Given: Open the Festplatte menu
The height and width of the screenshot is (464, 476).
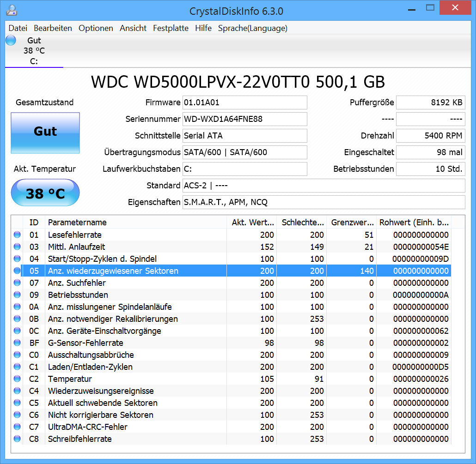Looking at the screenshot, I should (x=171, y=28).
